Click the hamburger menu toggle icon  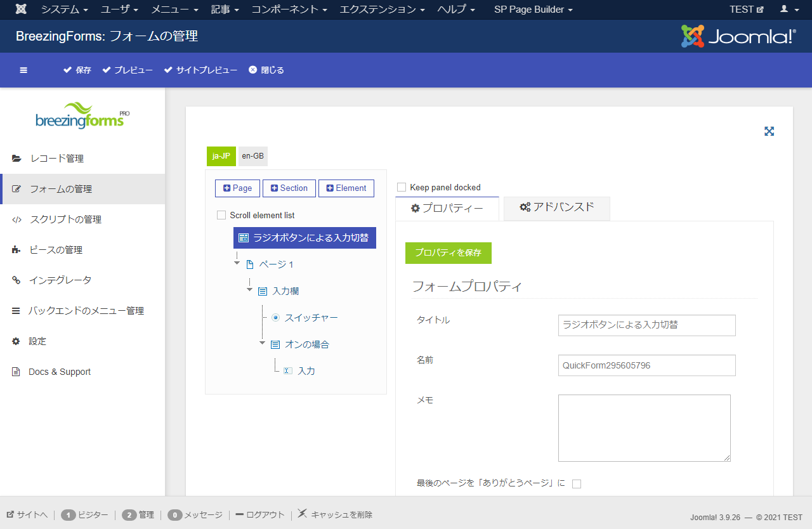23,70
